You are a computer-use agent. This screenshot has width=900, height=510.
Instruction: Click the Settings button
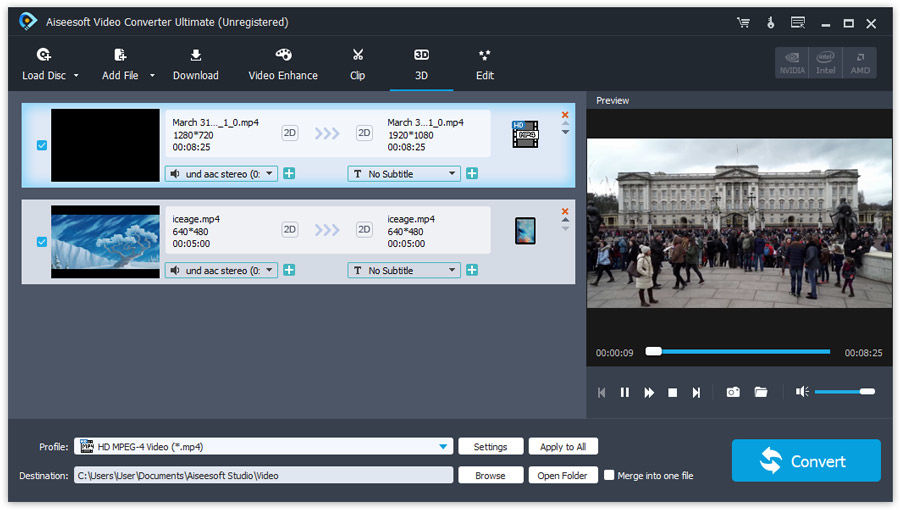point(491,446)
